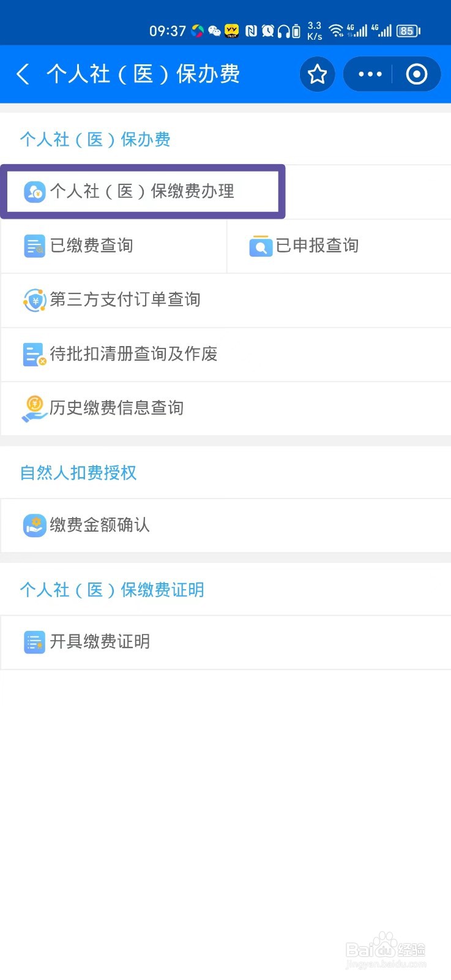The image size is (451, 980).
Task: Tap the 第三方支付订单查询 shield icon
Action: pos(35,300)
